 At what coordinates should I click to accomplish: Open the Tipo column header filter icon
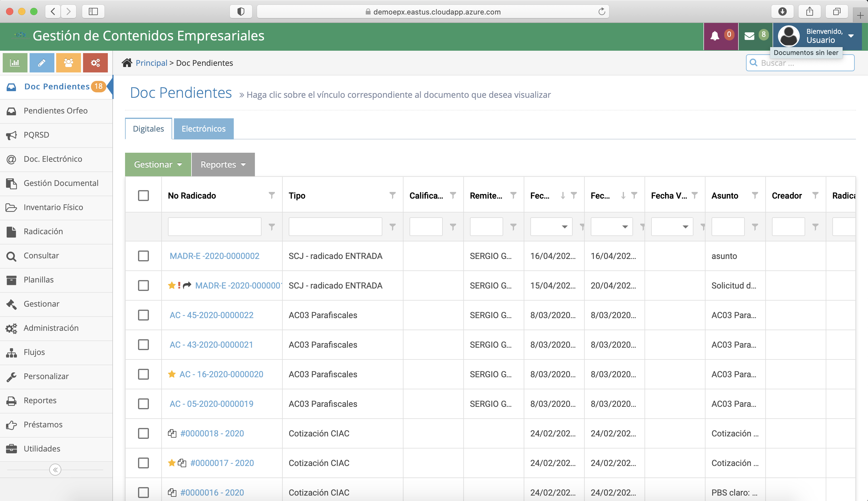(x=392, y=196)
